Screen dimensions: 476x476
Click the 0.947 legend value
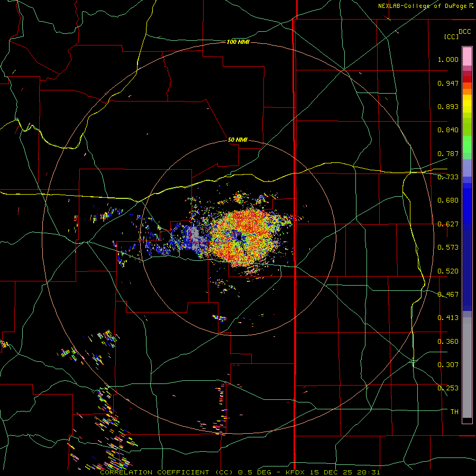click(x=448, y=83)
